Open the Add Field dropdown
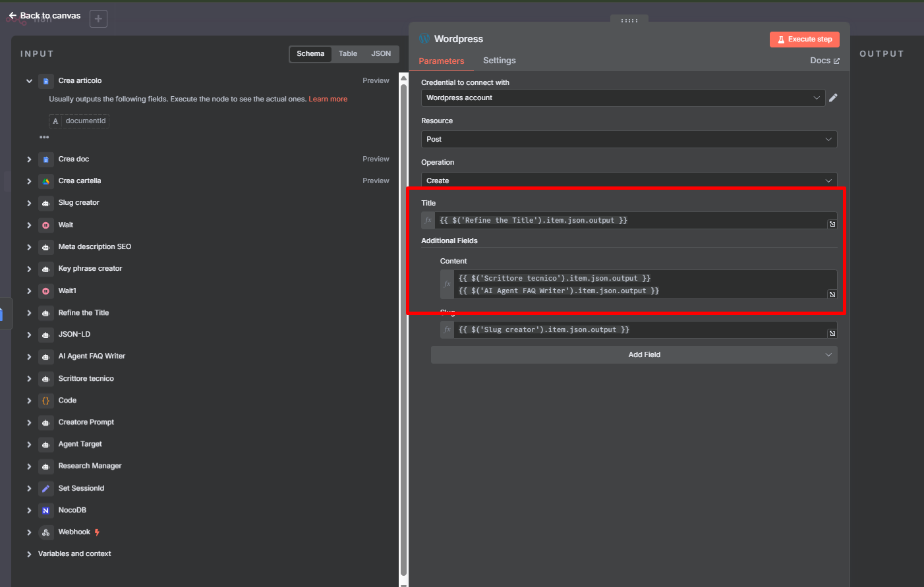 click(634, 354)
